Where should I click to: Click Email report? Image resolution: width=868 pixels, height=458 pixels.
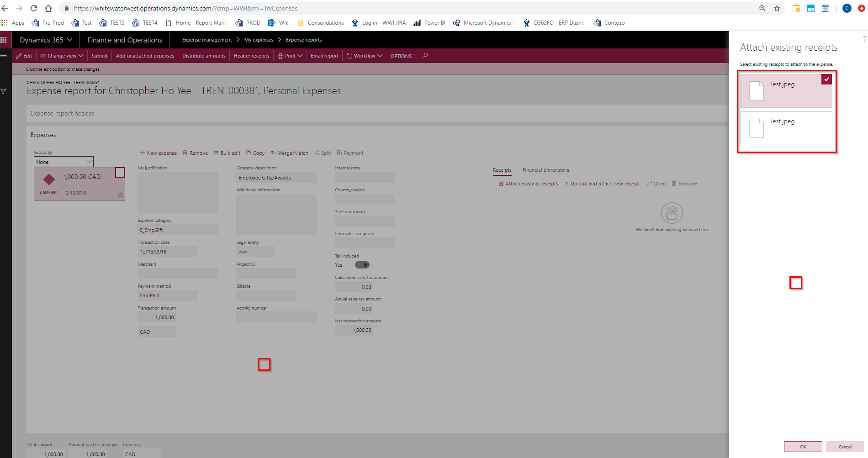pyautogui.click(x=324, y=56)
